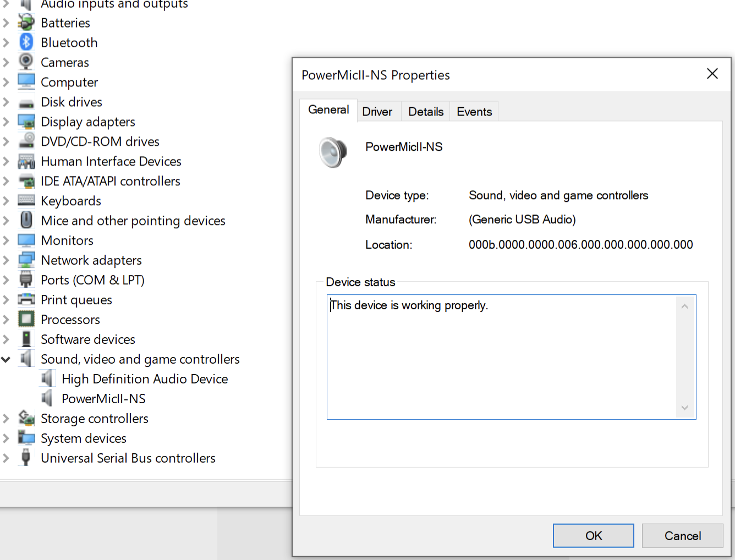Expand the Disk drives node
The image size is (735, 560).
click(6, 102)
